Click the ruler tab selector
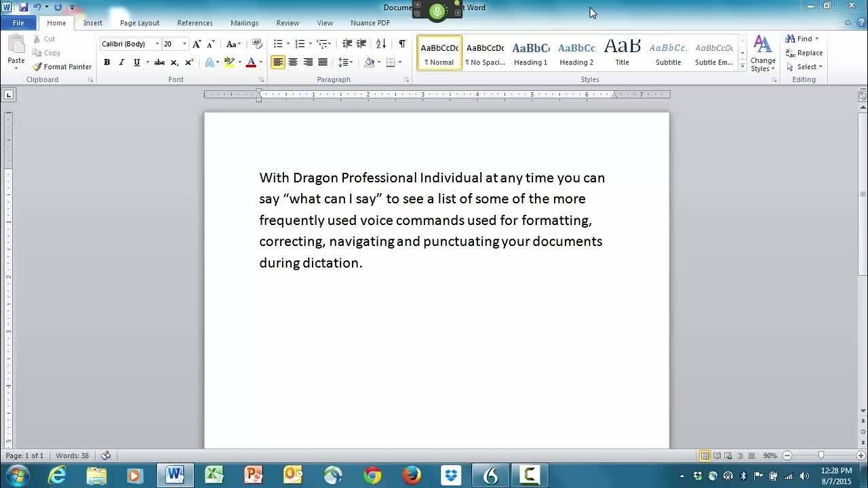The image size is (868, 488). (x=8, y=95)
